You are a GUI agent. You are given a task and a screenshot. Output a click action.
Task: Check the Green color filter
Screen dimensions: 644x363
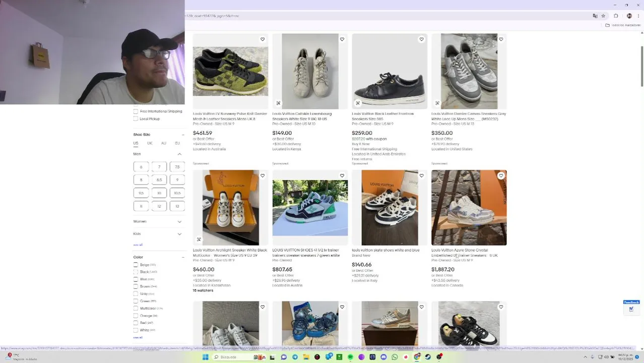click(136, 301)
